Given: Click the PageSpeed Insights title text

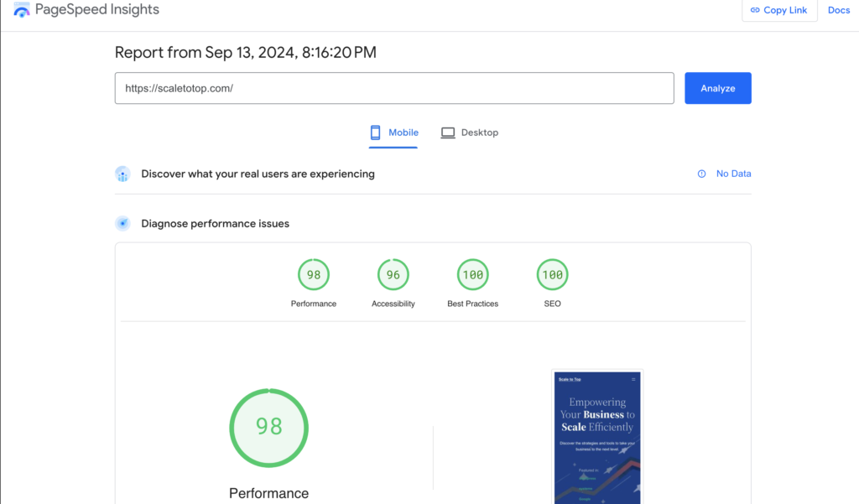Looking at the screenshot, I should [96, 10].
